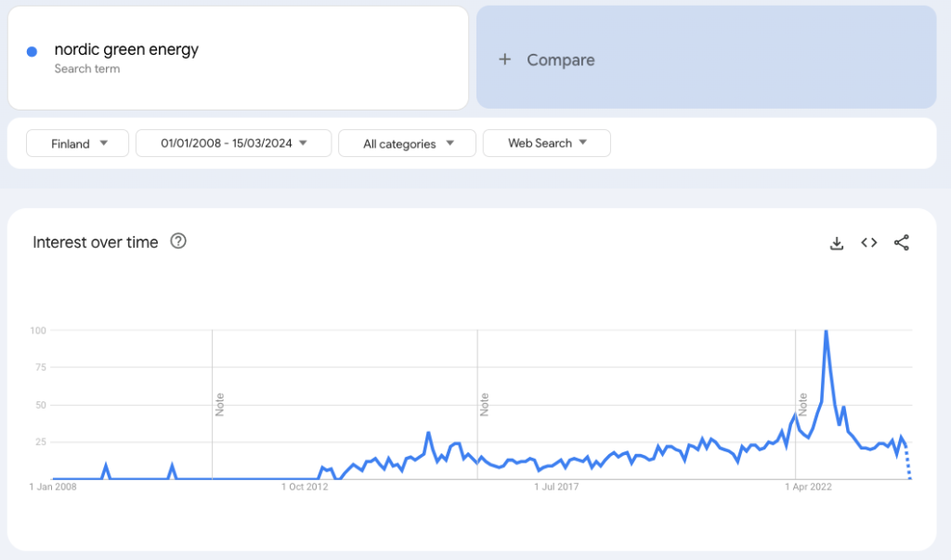Click the "1 Jul 2017" axis label
This screenshot has width=951, height=560.
pyautogui.click(x=556, y=487)
